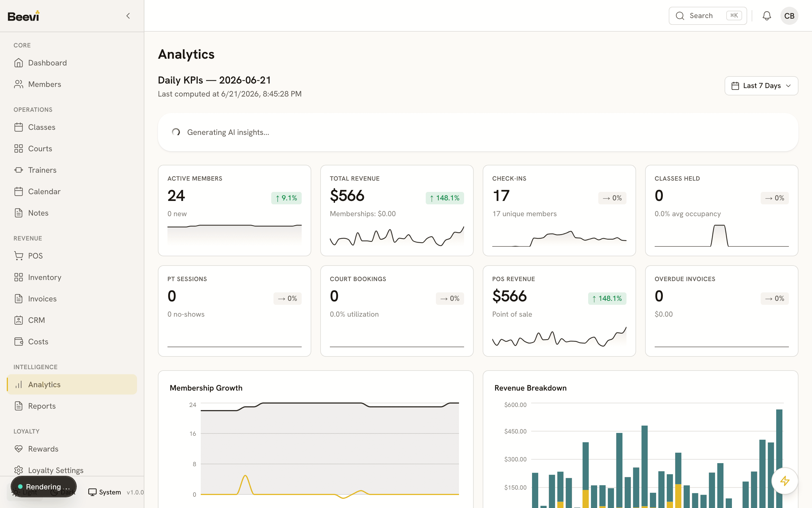Click the lightning bolt floating button

[x=784, y=481]
